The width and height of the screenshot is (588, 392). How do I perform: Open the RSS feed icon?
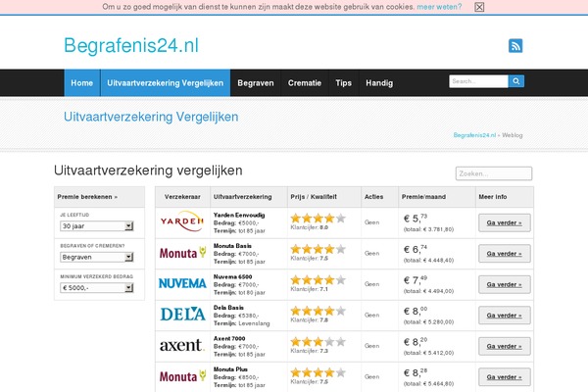point(515,46)
